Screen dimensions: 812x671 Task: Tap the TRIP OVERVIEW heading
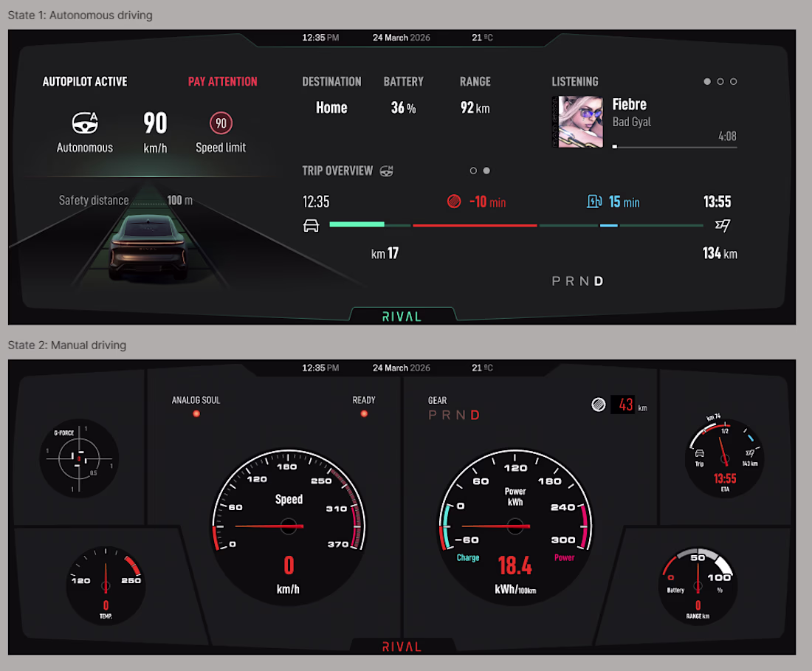click(x=337, y=171)
